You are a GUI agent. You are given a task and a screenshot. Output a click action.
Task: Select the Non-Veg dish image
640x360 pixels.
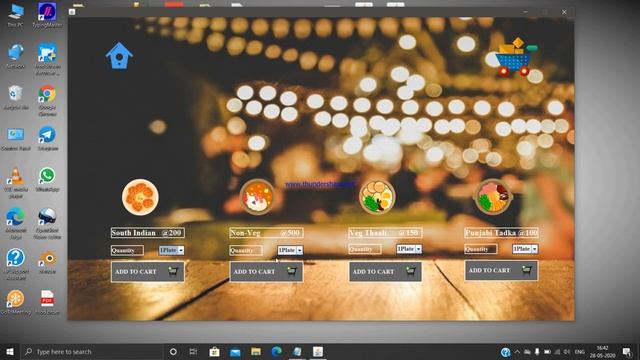[x=257, y=197]
